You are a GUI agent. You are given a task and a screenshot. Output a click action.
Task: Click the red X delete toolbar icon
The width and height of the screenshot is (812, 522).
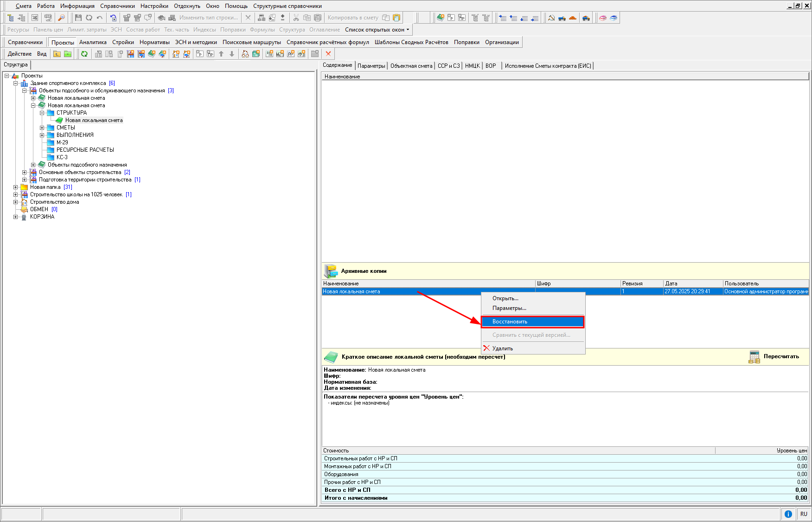click(328, 54)
